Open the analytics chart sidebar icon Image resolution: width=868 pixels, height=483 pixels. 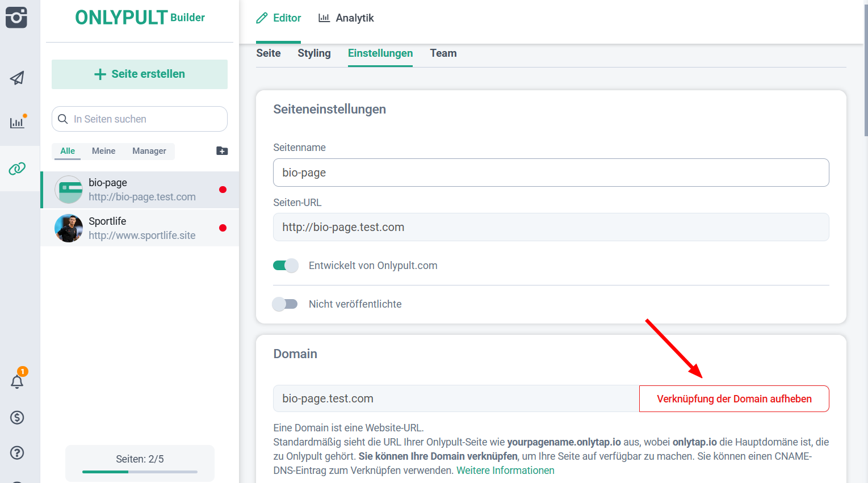tap(17, 122)
